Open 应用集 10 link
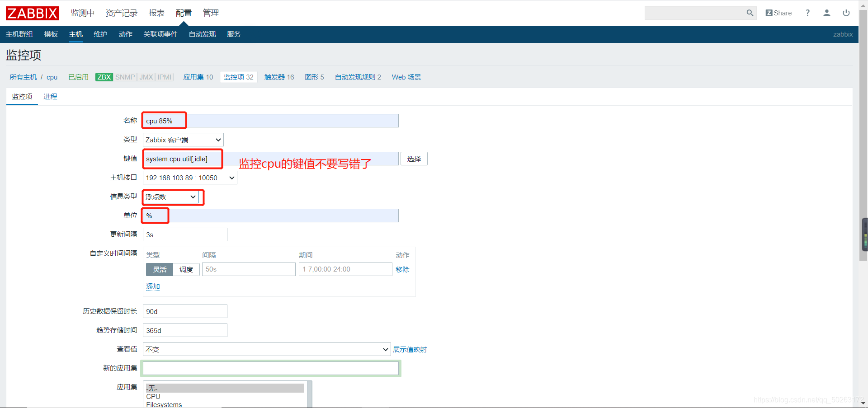 coord(198,77)
